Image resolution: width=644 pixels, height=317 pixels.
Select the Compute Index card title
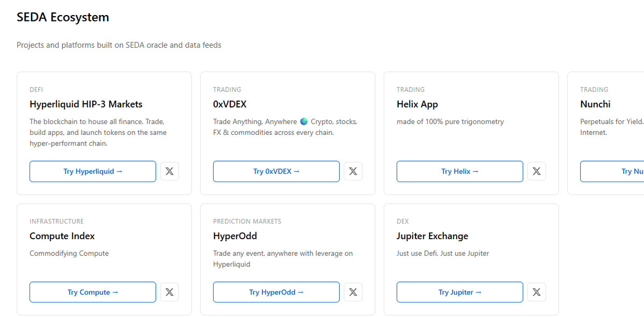click(x=62, y=236)
